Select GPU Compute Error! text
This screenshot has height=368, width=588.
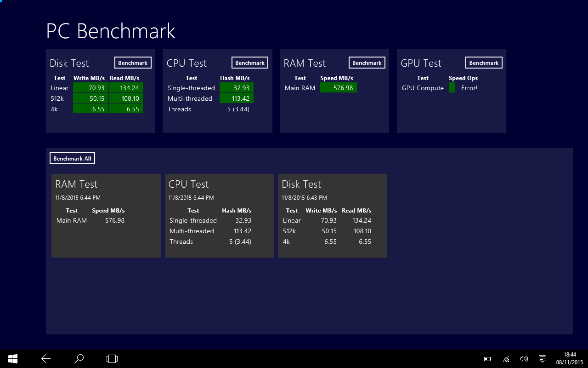coord(469,88)
